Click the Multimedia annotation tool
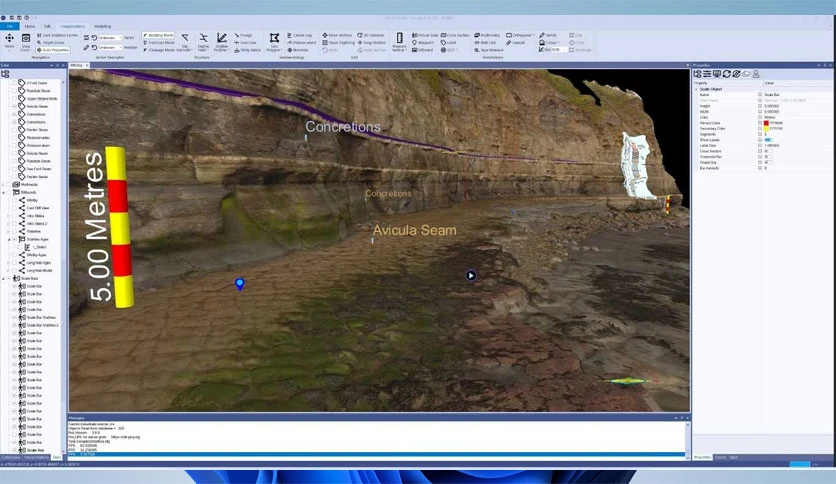836x484 pixels. tap(487, 35)
